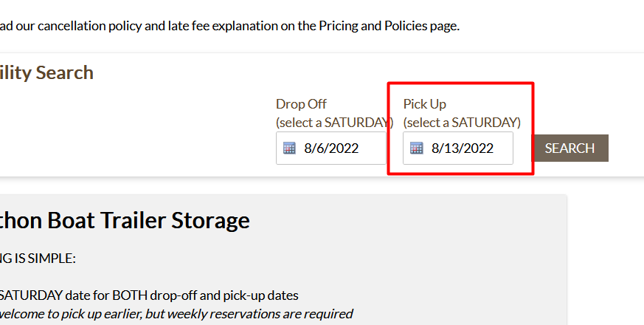Click "(select a SATURDAY)" hint under Pick Up
644x325 pixels.
pos(462,122)
